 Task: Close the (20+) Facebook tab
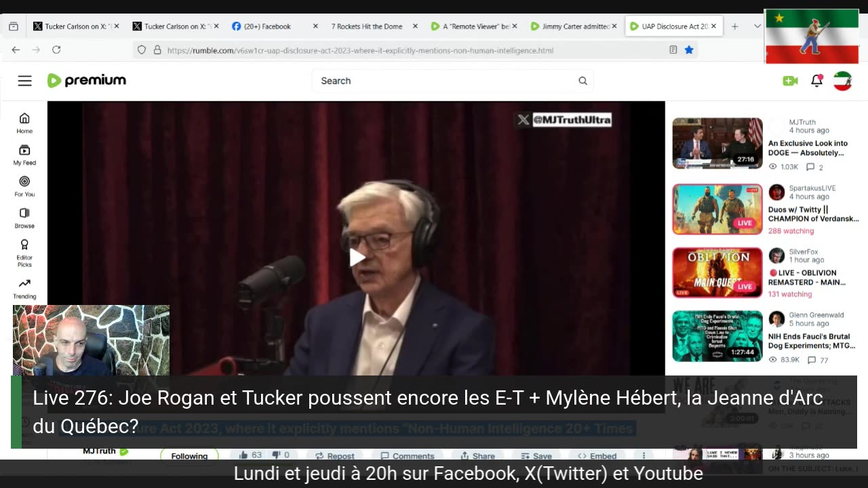coord(315,26)
